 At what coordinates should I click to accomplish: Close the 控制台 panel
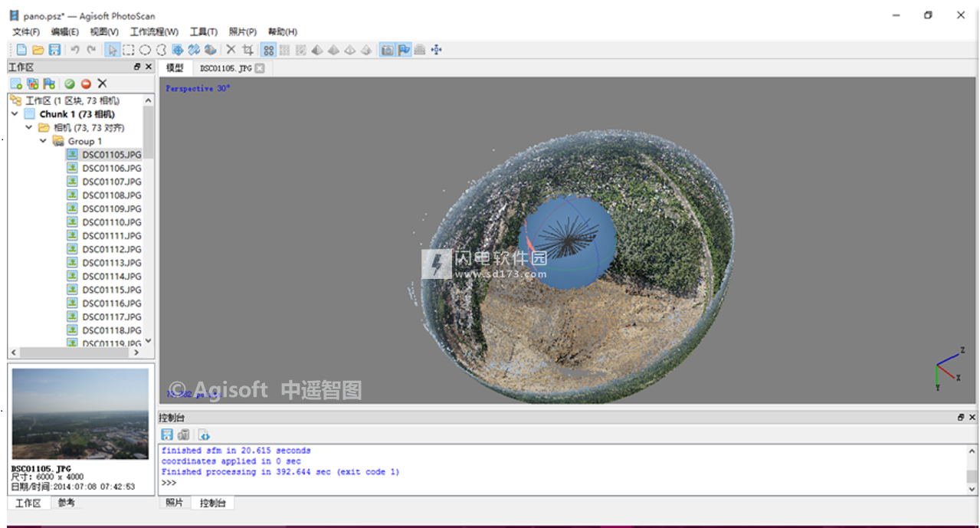(x=972, y=418)
